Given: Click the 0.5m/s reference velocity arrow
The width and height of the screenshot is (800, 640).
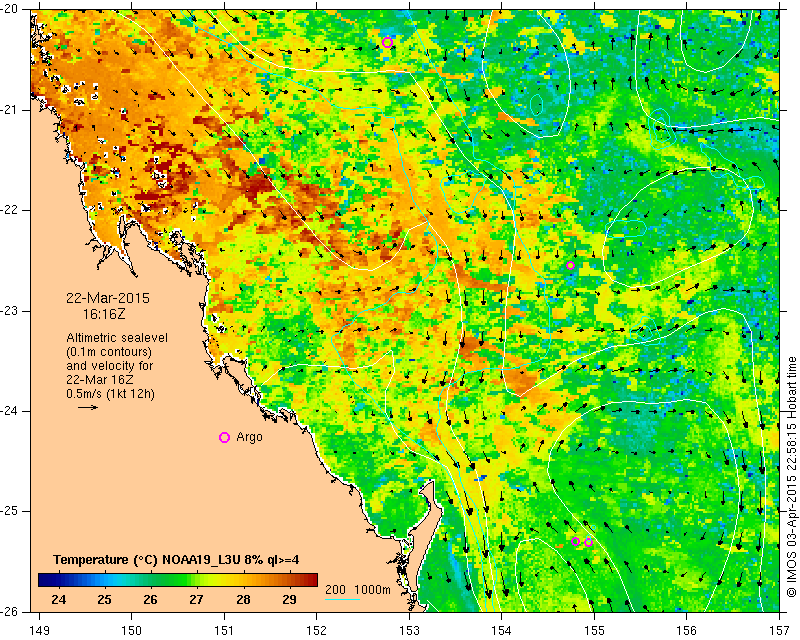Looking at the screenshot, I should [x=88, y=407].
